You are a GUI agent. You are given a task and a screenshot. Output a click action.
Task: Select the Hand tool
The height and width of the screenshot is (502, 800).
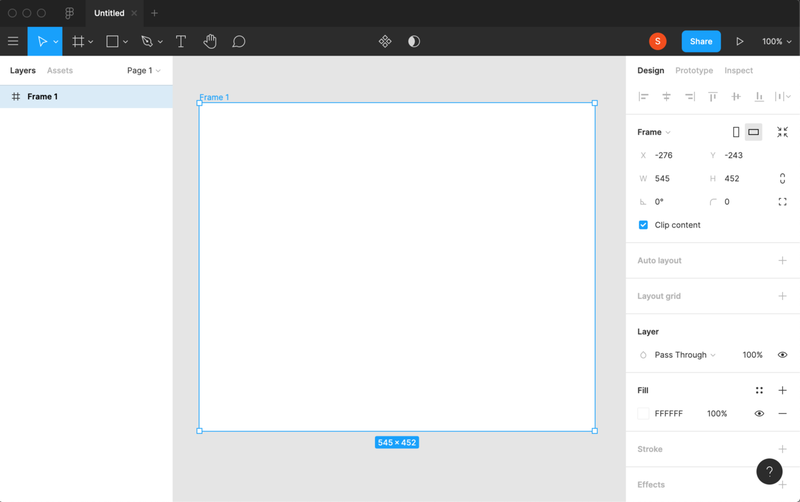tap(210, 41)
